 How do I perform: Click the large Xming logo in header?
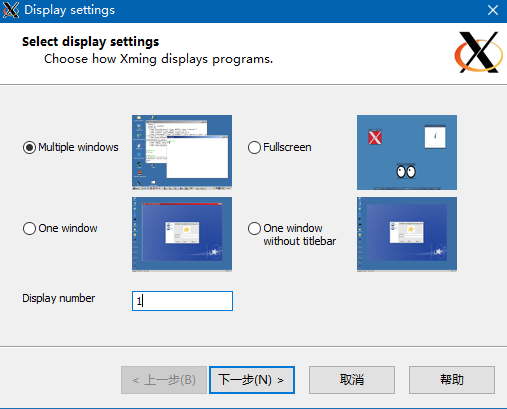(479, 52)
